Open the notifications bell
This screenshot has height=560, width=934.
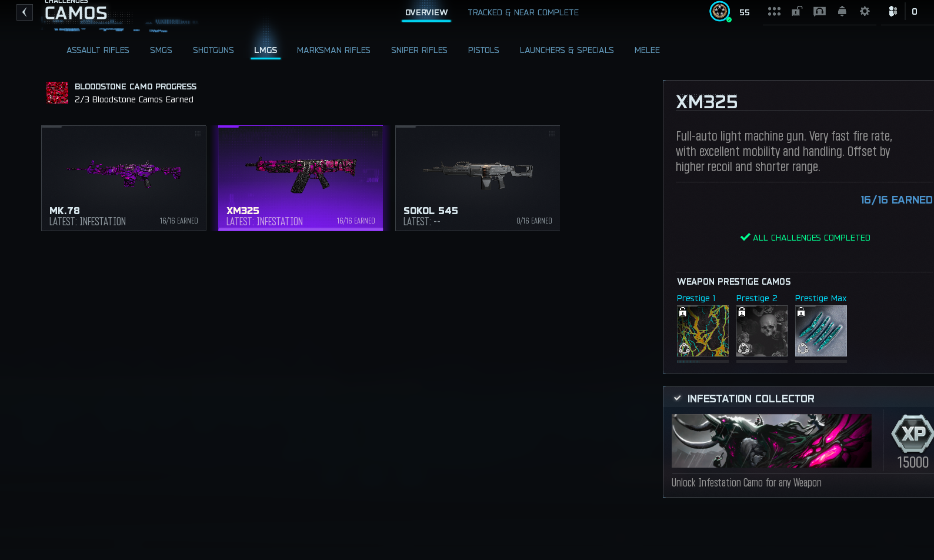(842, 11)
